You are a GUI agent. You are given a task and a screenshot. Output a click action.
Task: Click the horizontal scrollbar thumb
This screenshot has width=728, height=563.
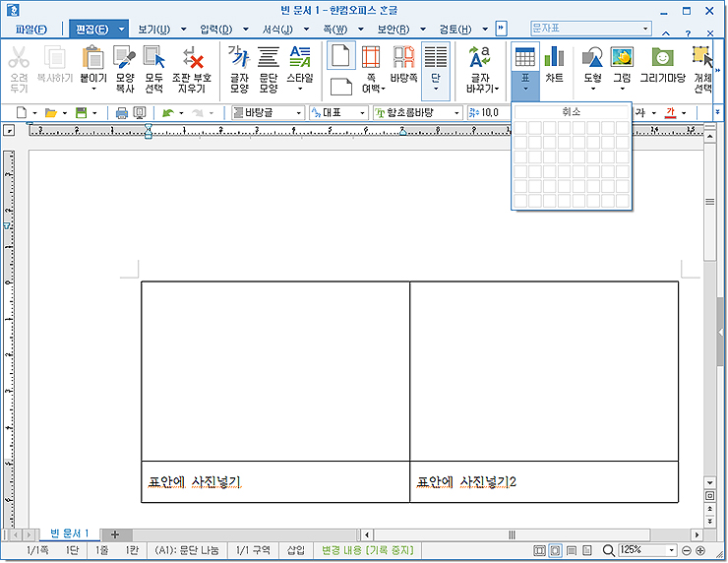tap(512, 534)
